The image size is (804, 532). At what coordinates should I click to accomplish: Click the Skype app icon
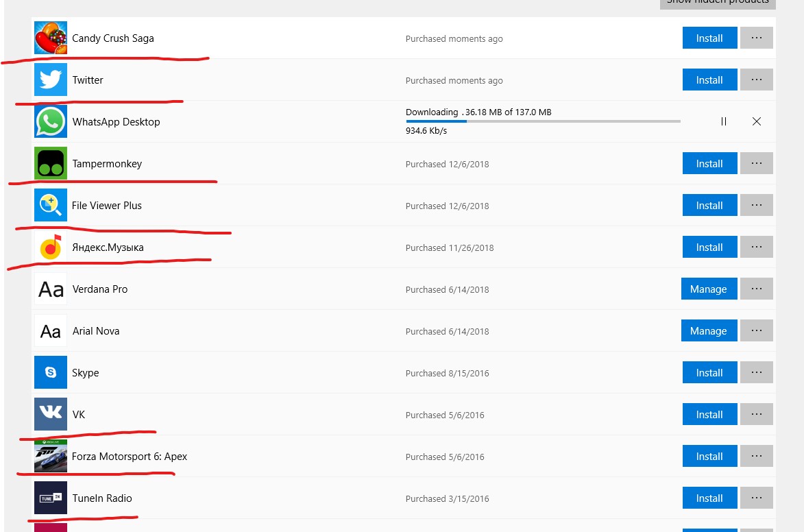51,372
